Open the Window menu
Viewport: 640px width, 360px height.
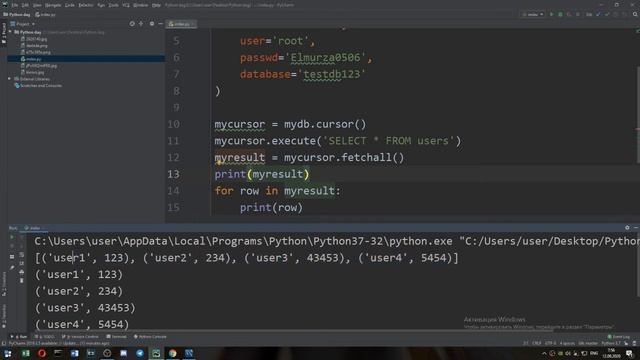coord(141,5)
